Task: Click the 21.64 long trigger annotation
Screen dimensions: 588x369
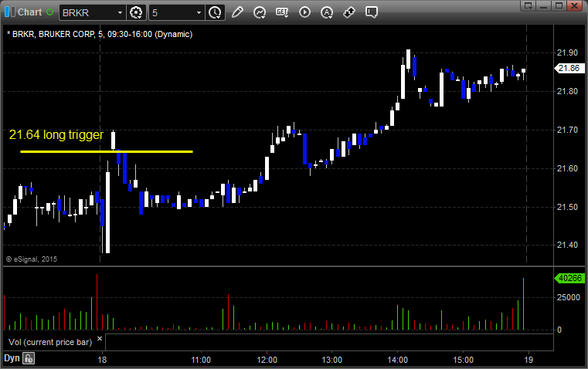Action: [56, 135]
